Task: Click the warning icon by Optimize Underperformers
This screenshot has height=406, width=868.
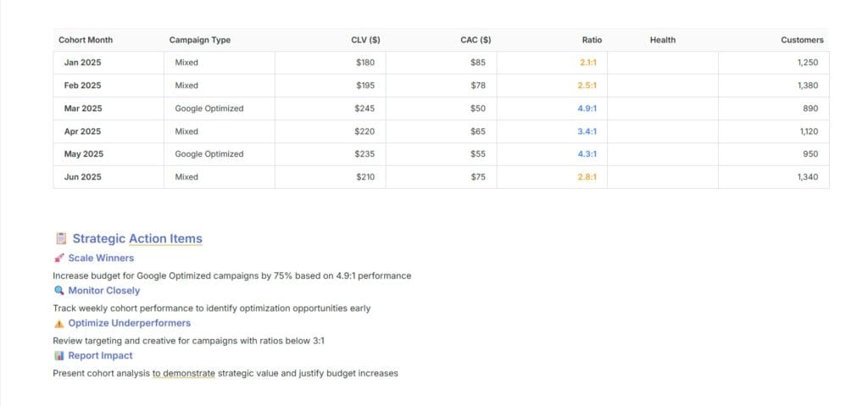Action: [x=58, y=324]
